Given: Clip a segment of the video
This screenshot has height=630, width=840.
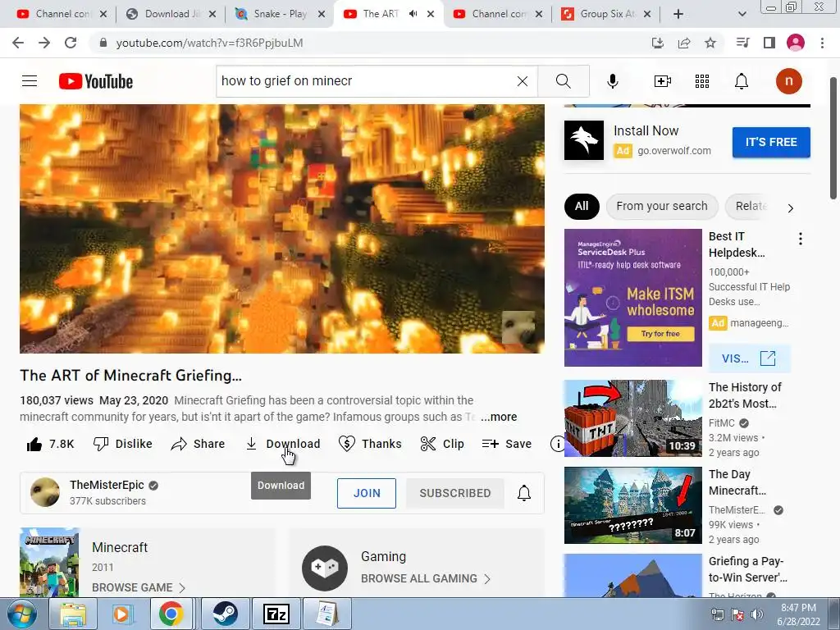Looking at the screenshot, I should tap(442, 444).
